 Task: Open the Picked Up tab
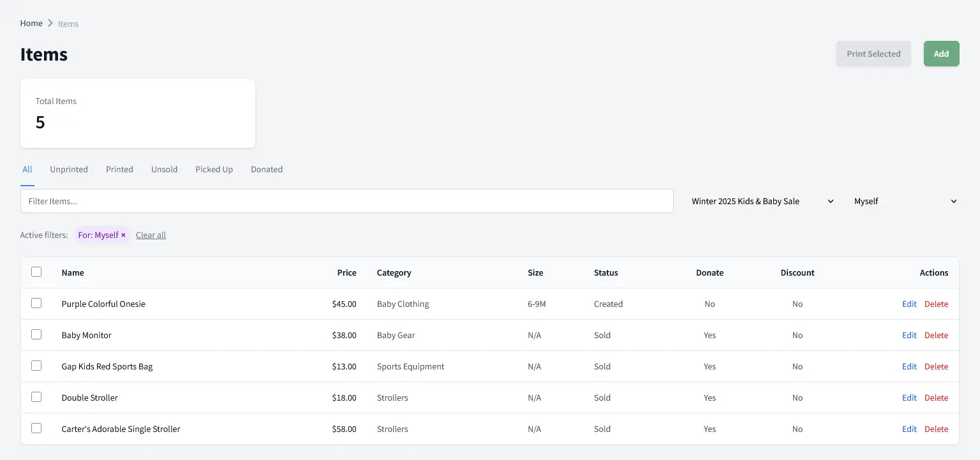click(x=214, y=169)
